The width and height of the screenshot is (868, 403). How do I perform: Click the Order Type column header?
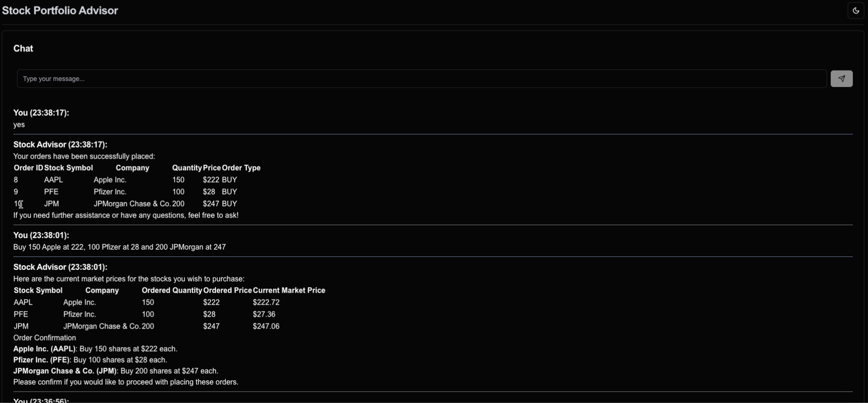[x=241, y=168]
